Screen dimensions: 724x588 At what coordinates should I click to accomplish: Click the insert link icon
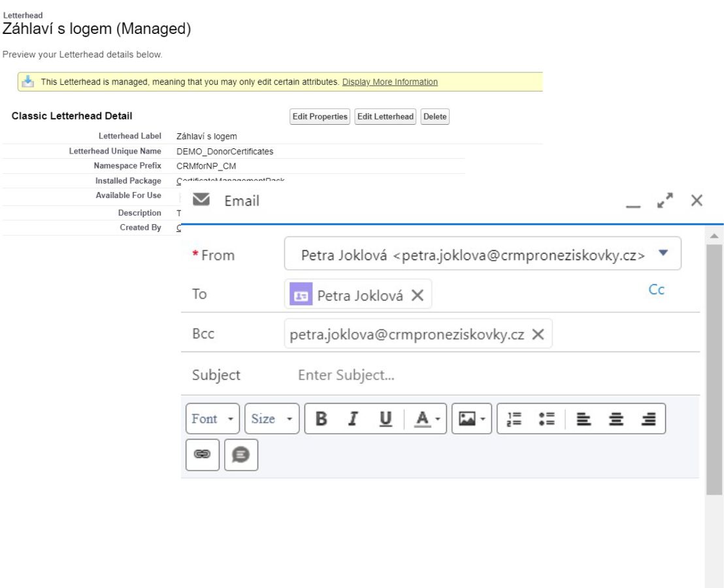(x=202, y=454)
